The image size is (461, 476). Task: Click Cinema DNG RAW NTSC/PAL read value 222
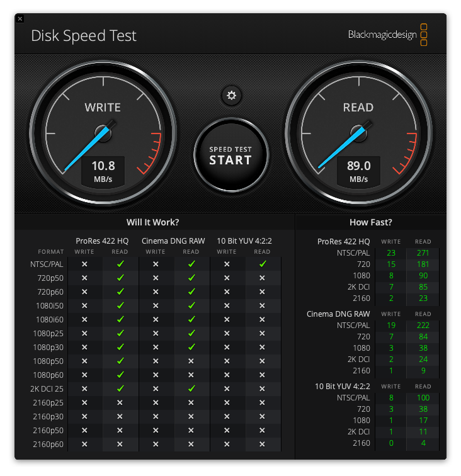(423, 326)
